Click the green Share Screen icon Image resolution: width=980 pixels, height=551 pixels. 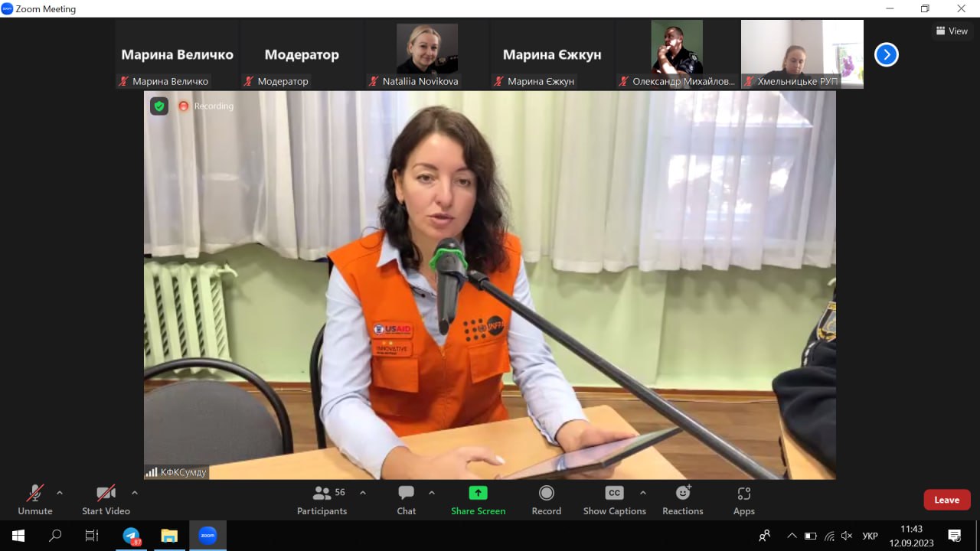click(478, 493)
